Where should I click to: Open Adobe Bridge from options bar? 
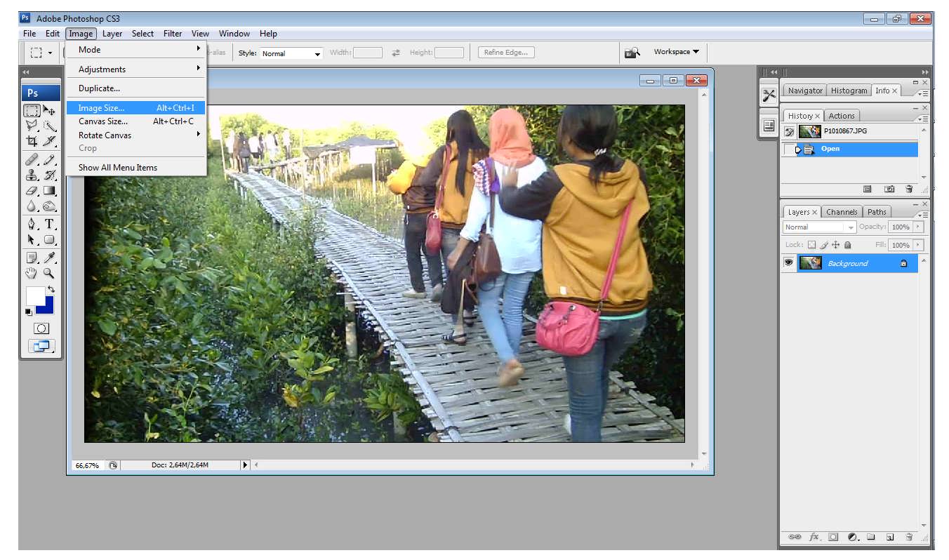click(632, 52)
